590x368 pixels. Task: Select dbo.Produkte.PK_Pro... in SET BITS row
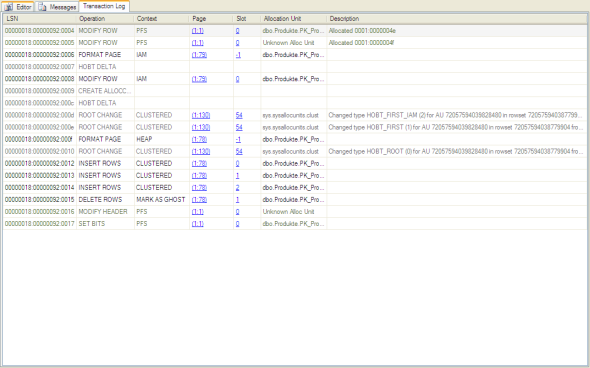click(x=293, y=224)
